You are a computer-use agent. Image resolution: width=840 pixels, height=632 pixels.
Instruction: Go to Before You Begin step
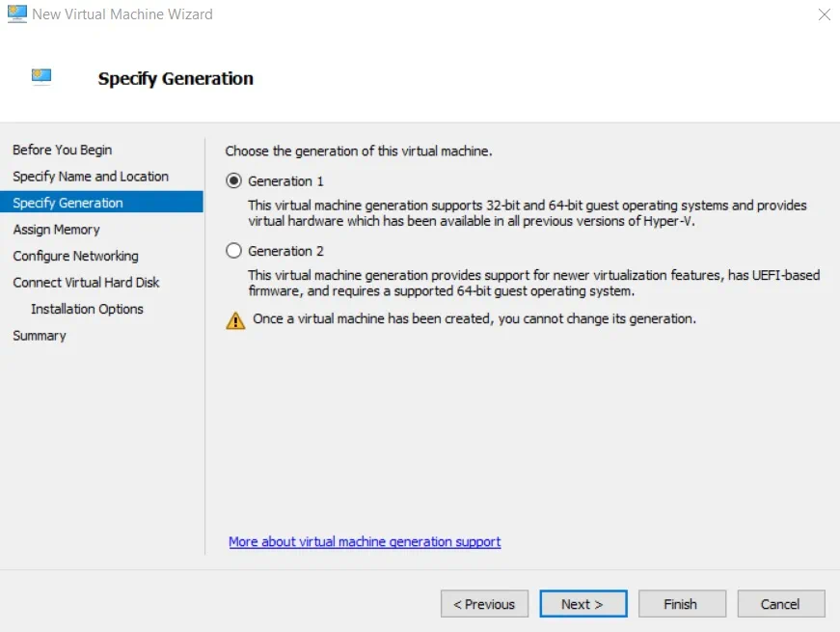coord(62,150)
